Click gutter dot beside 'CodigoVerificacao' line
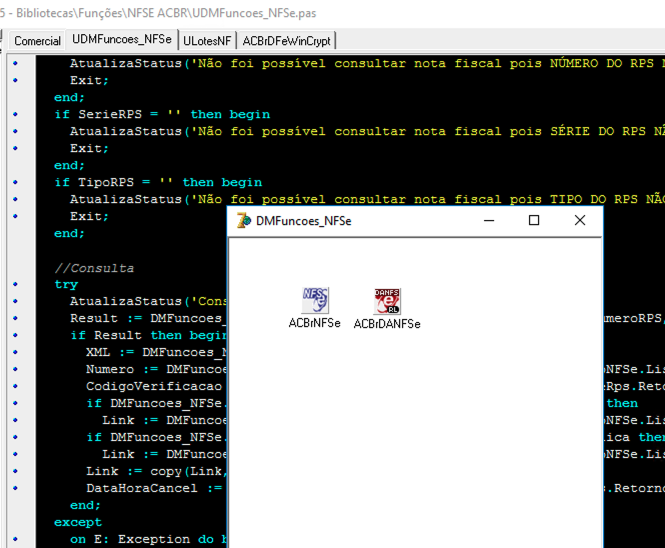This screenshot has width=665, height=548. (16, 386)
